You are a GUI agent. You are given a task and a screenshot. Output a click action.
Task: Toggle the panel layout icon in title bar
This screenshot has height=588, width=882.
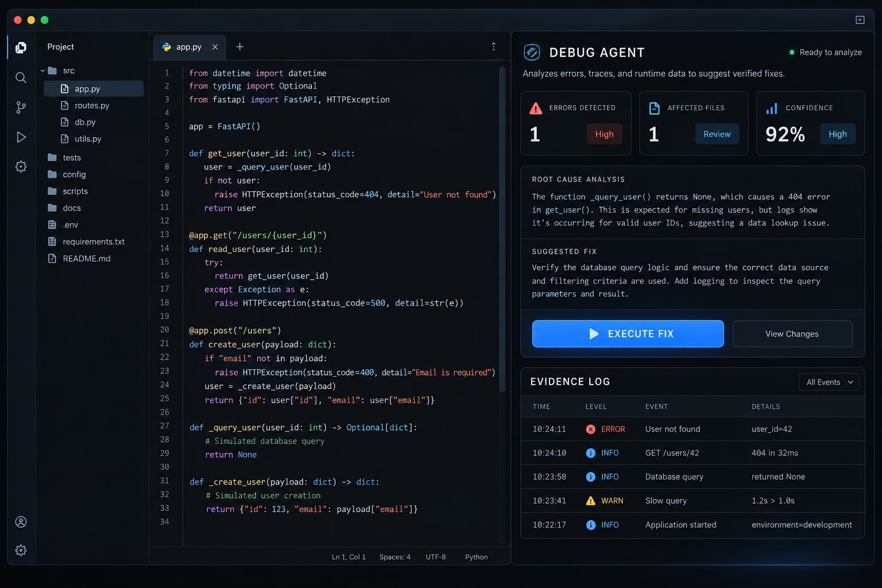tap(860, 20)
